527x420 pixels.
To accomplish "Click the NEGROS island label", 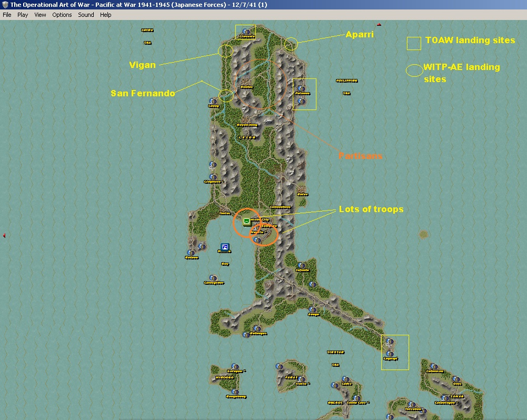I will (335, 403).
